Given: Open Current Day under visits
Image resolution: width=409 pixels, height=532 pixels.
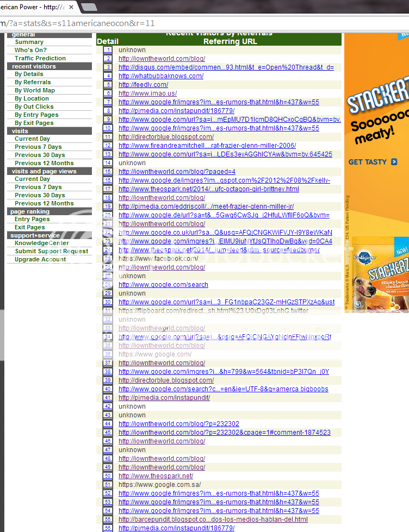Looking at the screenshot, I should pyautogui.click(x=32, y=139).
